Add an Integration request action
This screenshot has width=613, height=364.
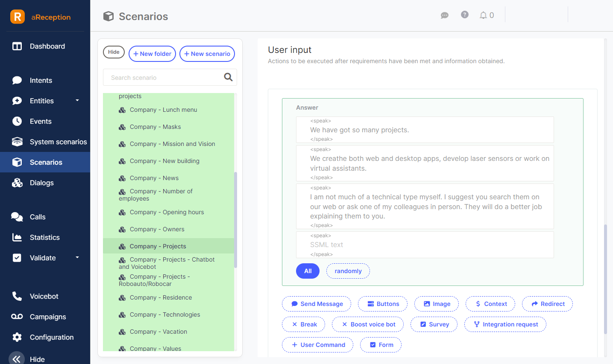[505, 324]
